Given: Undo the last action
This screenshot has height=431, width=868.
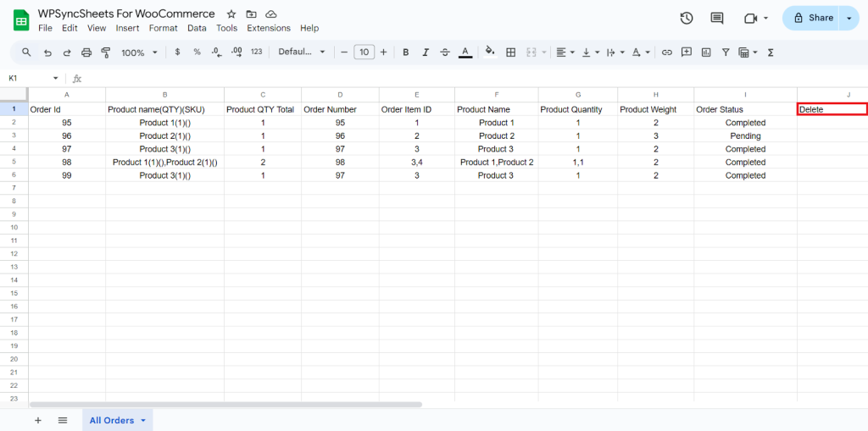Looking at the screenshot, I should coord(47,52).
